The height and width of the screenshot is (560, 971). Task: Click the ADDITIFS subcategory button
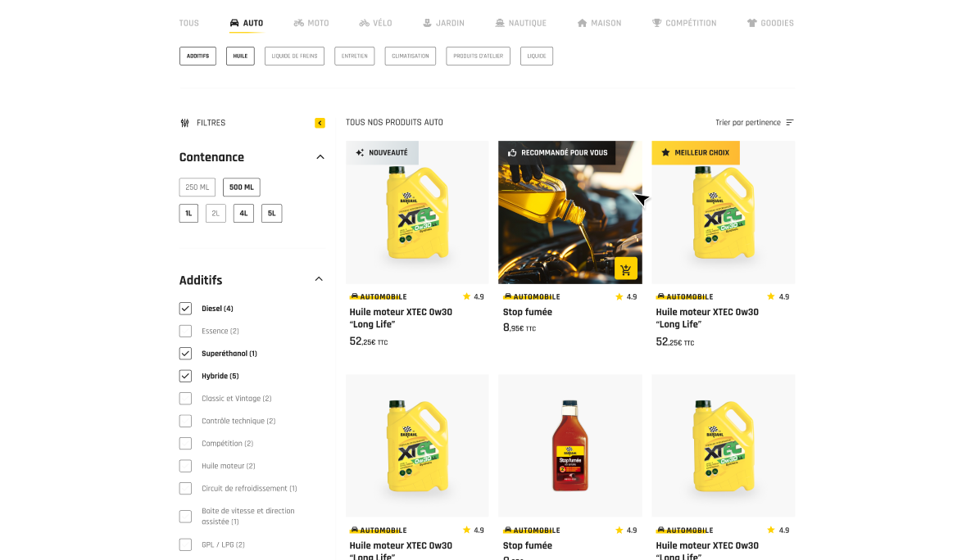click(x=197, y=56)
